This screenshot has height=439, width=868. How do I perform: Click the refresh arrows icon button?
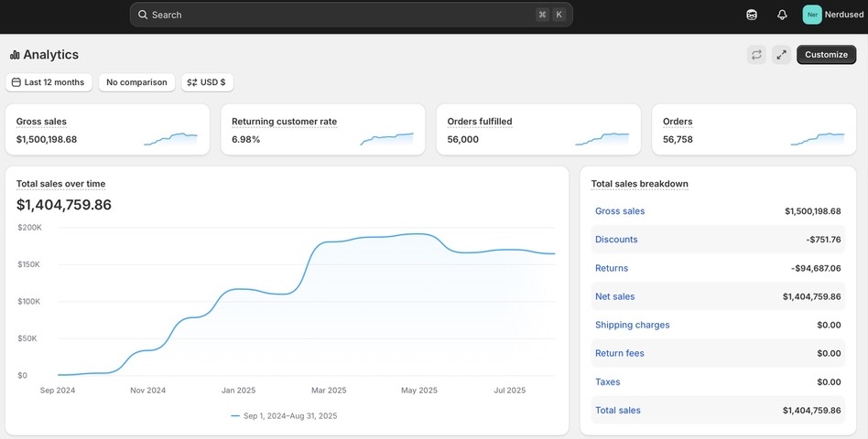pos(756,55)
